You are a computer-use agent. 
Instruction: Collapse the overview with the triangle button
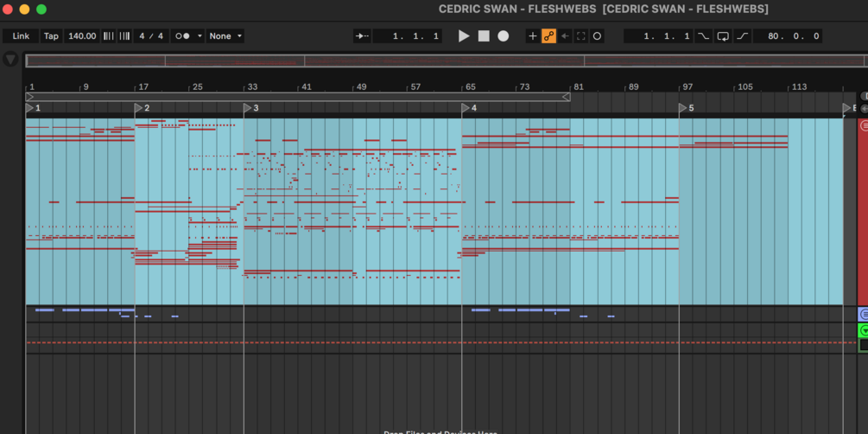pos(10,59)
